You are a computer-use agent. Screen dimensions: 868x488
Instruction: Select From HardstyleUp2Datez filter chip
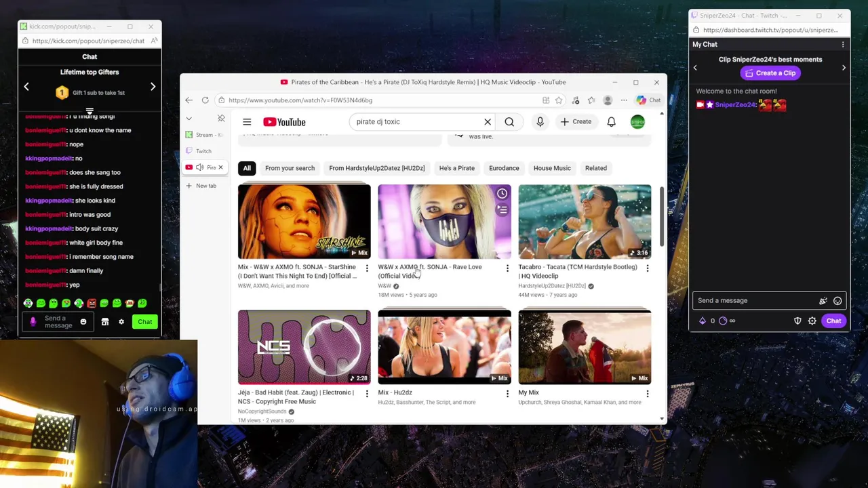(x=377, y=168)
